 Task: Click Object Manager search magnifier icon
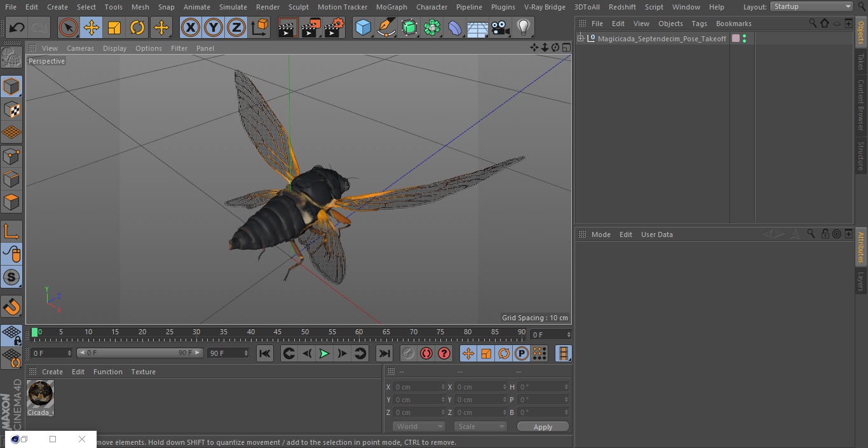tap(812, 23)
